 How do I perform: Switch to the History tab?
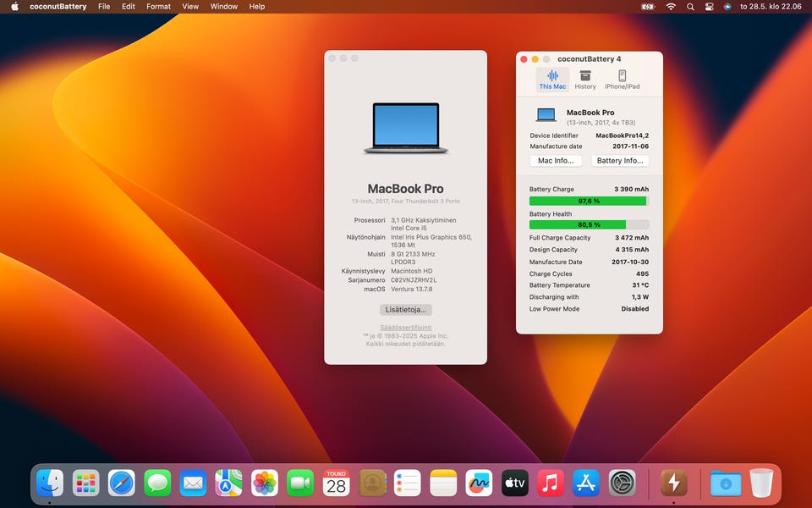(x=585, y=80)
